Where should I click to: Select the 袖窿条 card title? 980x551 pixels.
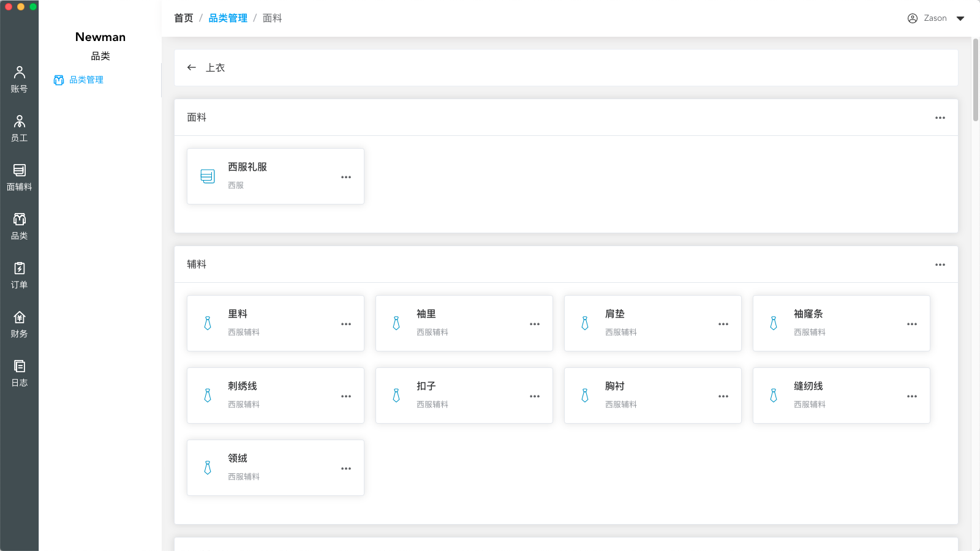click(x=809, y=314)
